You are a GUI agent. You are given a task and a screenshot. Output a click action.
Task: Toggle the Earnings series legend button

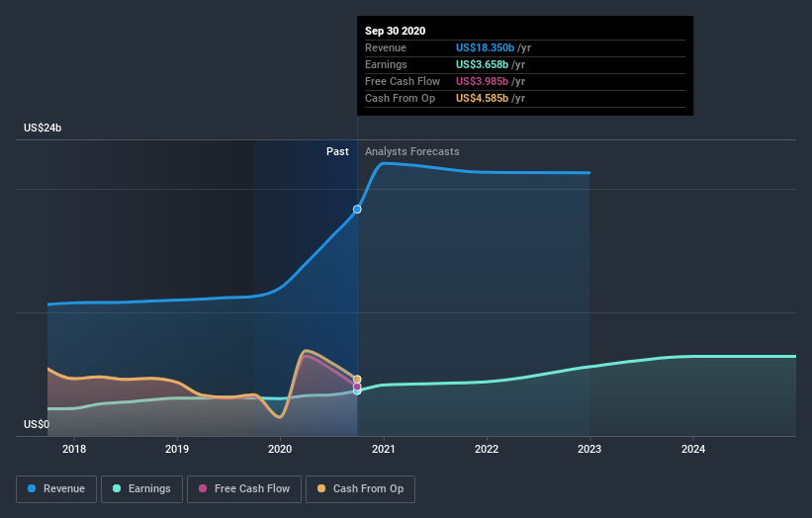(142, 488)
